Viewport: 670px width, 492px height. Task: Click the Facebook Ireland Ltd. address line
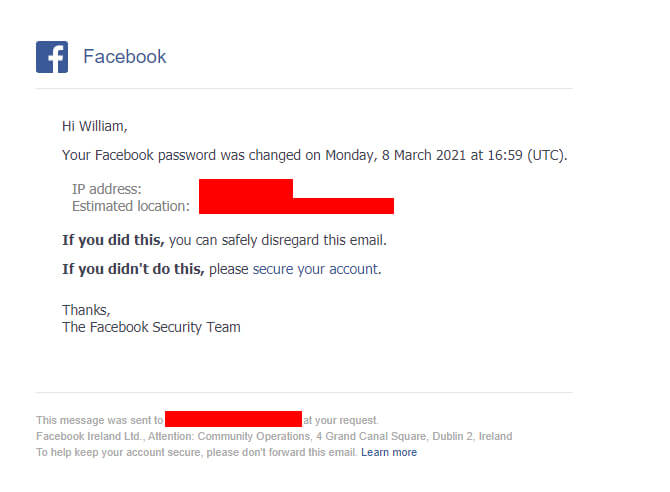coord(274,436)
